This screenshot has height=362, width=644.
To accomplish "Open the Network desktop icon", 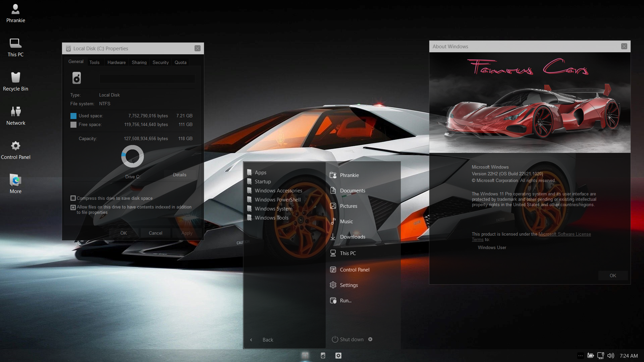I will (x=15, y=116).
